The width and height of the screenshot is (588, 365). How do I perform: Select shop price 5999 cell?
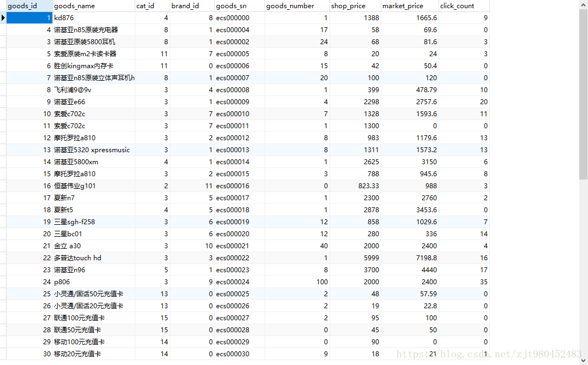coord(355,258)
